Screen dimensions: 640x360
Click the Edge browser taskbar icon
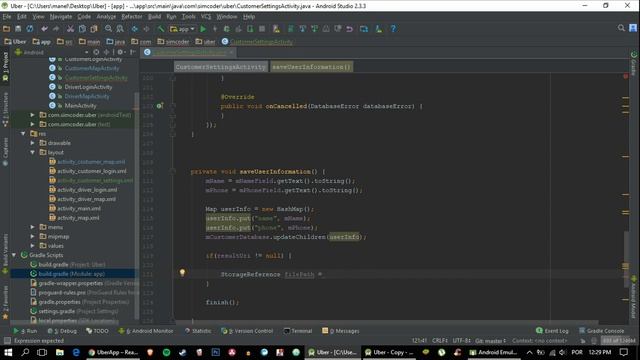pos(76,352)
